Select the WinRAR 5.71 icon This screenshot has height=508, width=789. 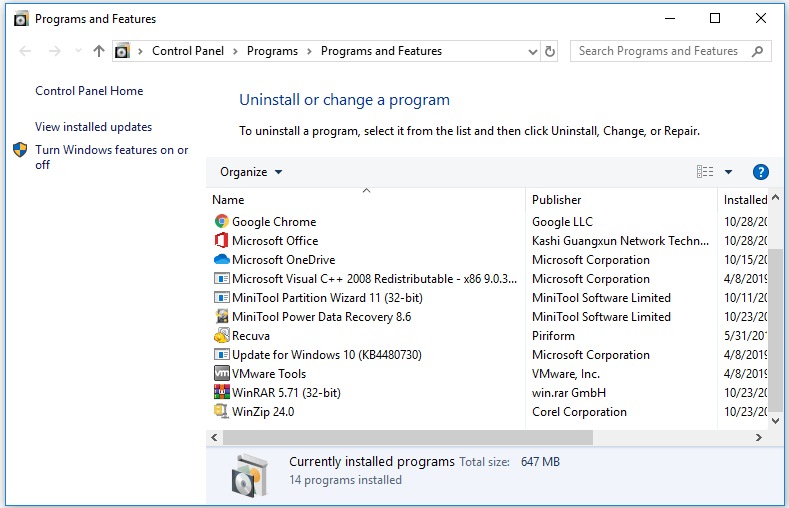pos(221,393)
